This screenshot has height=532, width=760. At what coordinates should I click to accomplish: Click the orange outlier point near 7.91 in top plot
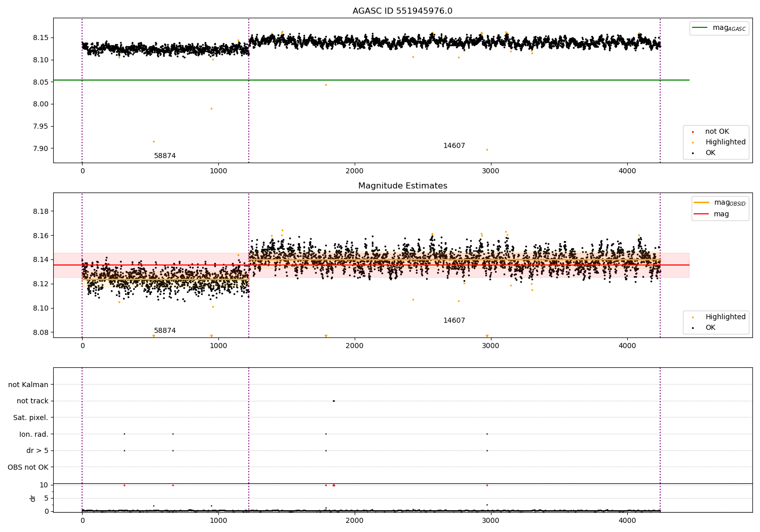[x=154, y=141]
